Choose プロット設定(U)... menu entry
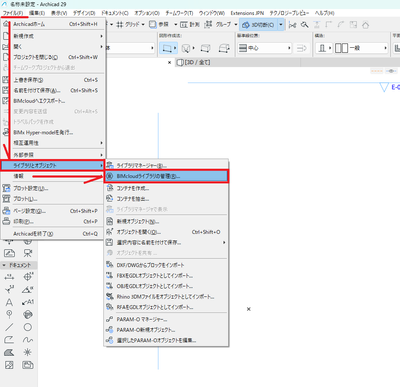The height and width of the screenshot is (387, 400). pyautogui.click(x=53, y=188)
